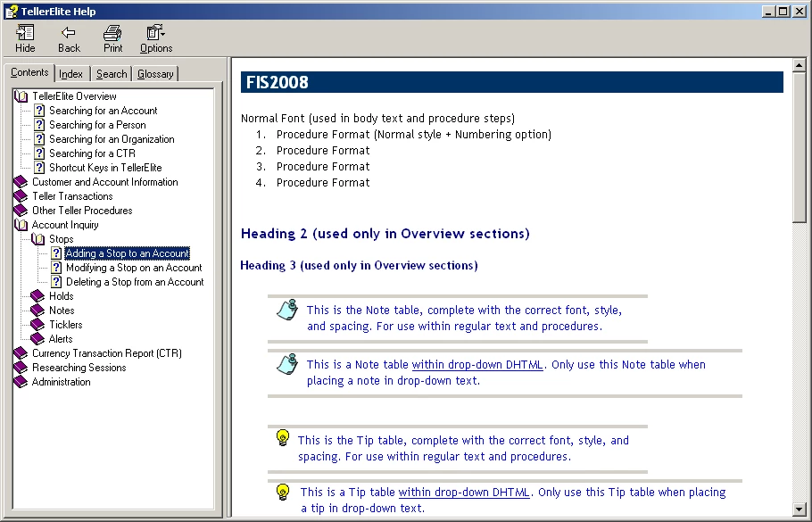
Task: Open the Searching for a Person topic
Action: pos(97,125)
